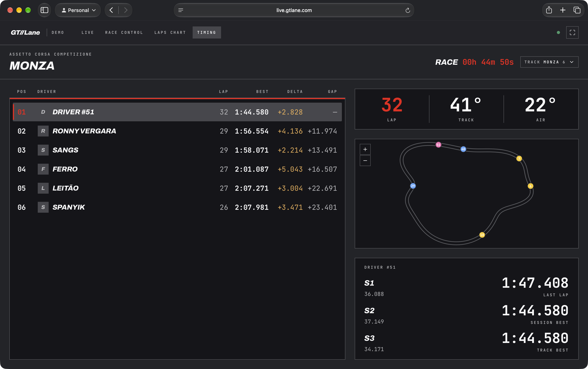The width and height of the screenshot is (588, 369).
Task: Click the S avatar beside SANGS
Action: [x=43, y=150]
